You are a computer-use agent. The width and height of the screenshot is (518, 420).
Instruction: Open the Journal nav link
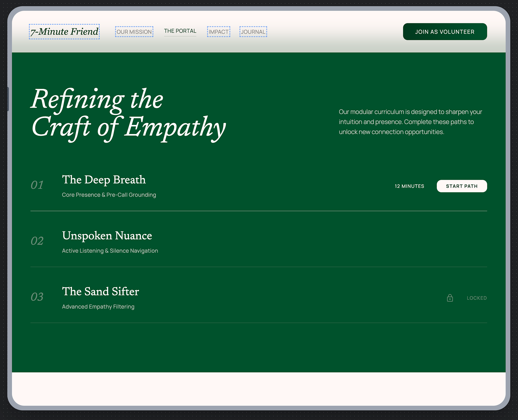253,32
